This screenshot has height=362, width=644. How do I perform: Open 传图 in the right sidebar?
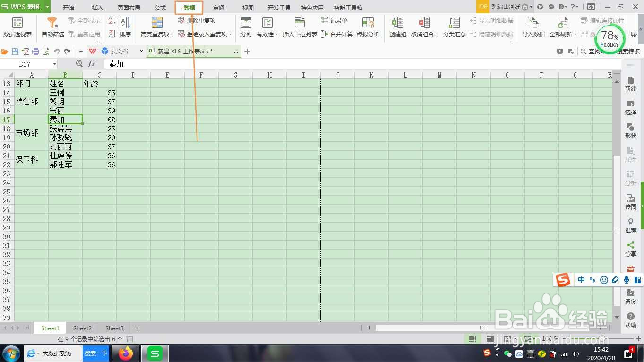point(631,202)
